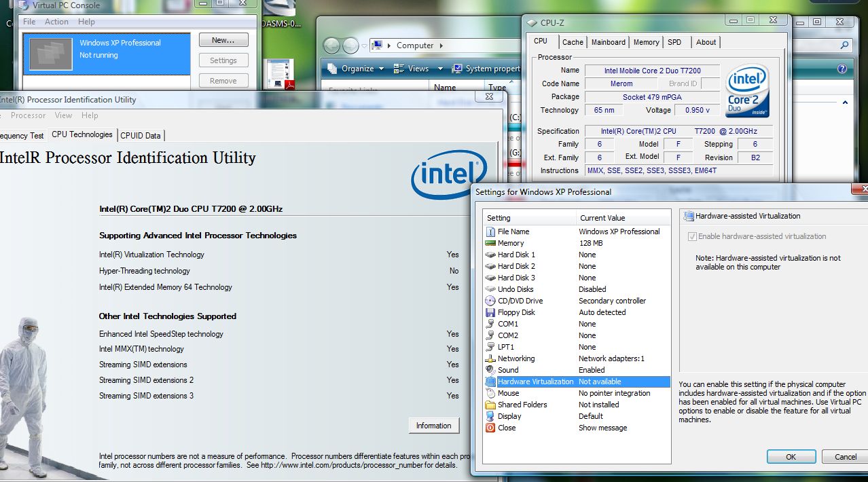Switch to the Memory tab in CPU-Z
Screen dimensions: 868x482
point(646,42)
